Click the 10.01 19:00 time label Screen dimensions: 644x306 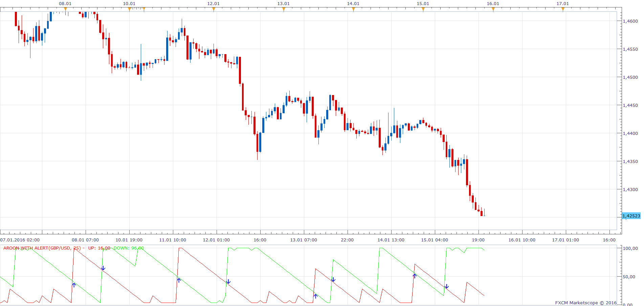point(129,240)
